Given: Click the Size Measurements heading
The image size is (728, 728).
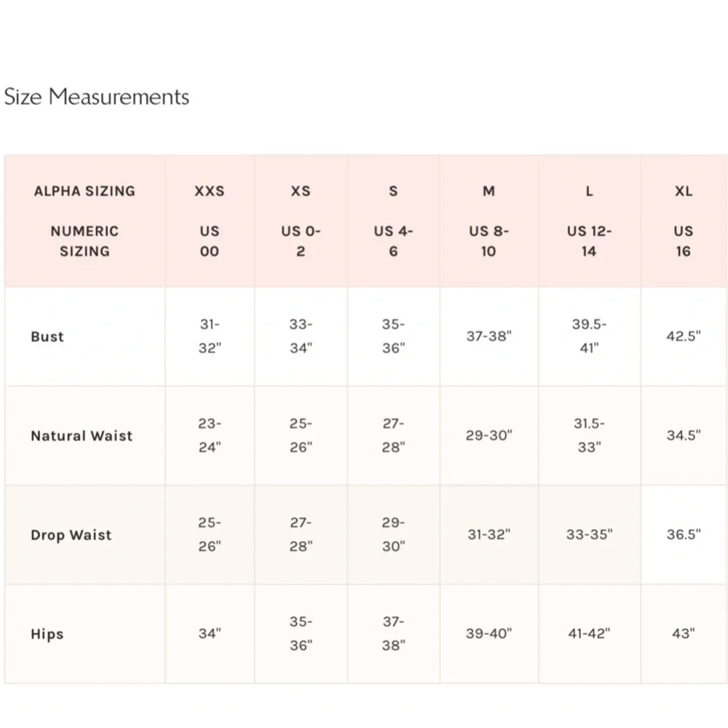Looking at the screenshot, I should tap(97, 97).
